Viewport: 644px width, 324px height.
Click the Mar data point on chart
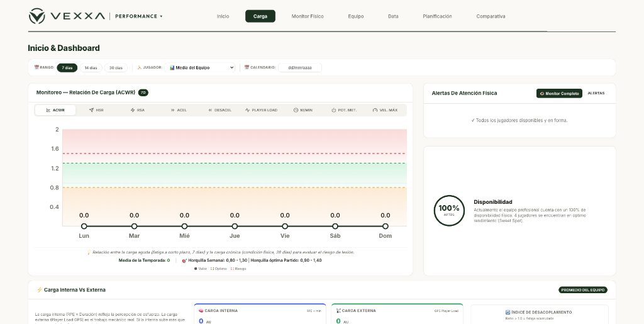pos(135,226)
